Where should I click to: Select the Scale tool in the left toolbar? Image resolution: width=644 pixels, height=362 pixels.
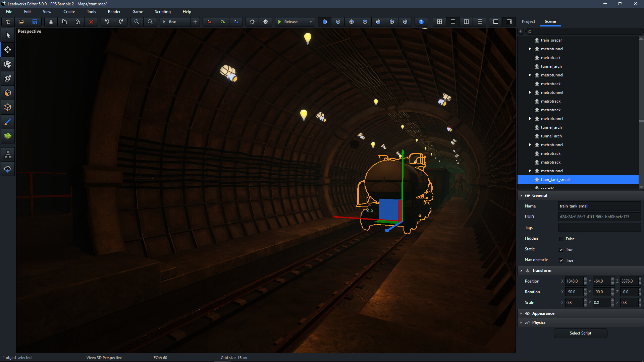(7, 78)
